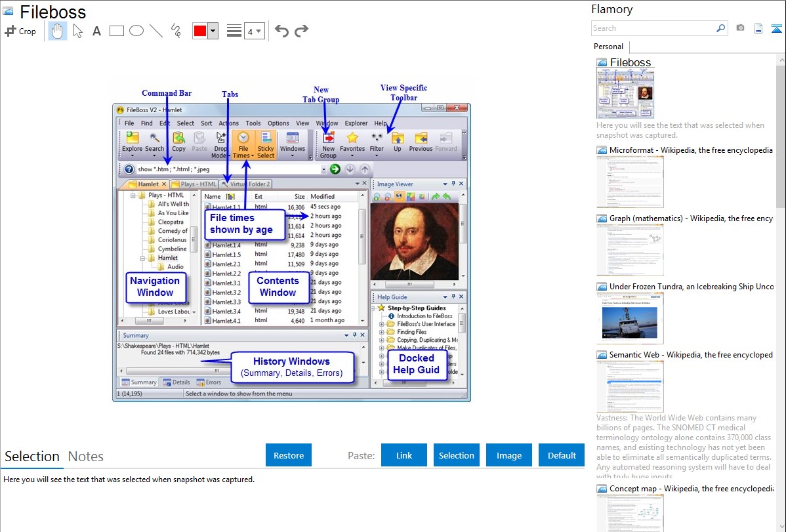
Task: Select the freehand scribble tool
Action: coord(176,31)
